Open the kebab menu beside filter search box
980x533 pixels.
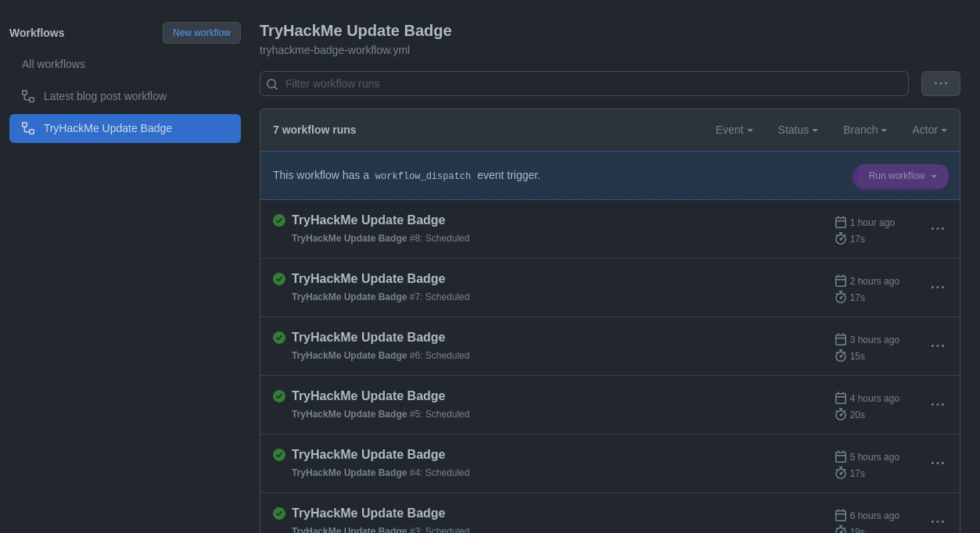[x=940, y=84]
